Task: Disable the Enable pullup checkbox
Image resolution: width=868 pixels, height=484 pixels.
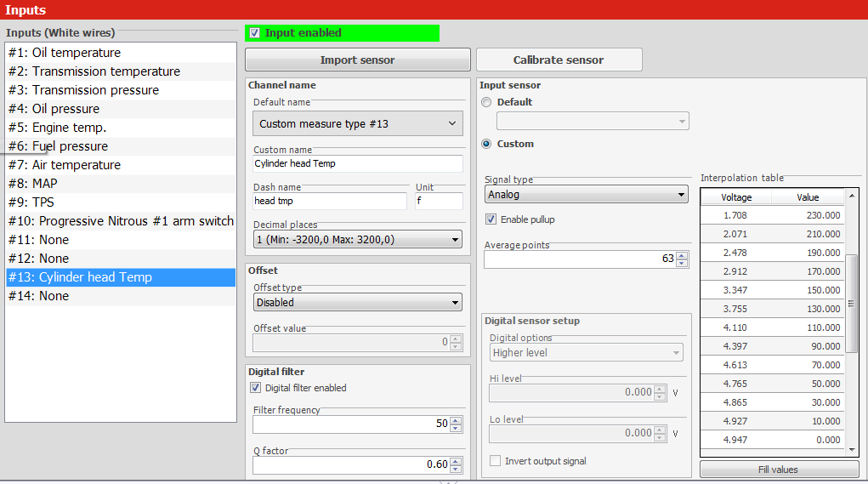Action: pyautogui.click(x=491, y=219)
